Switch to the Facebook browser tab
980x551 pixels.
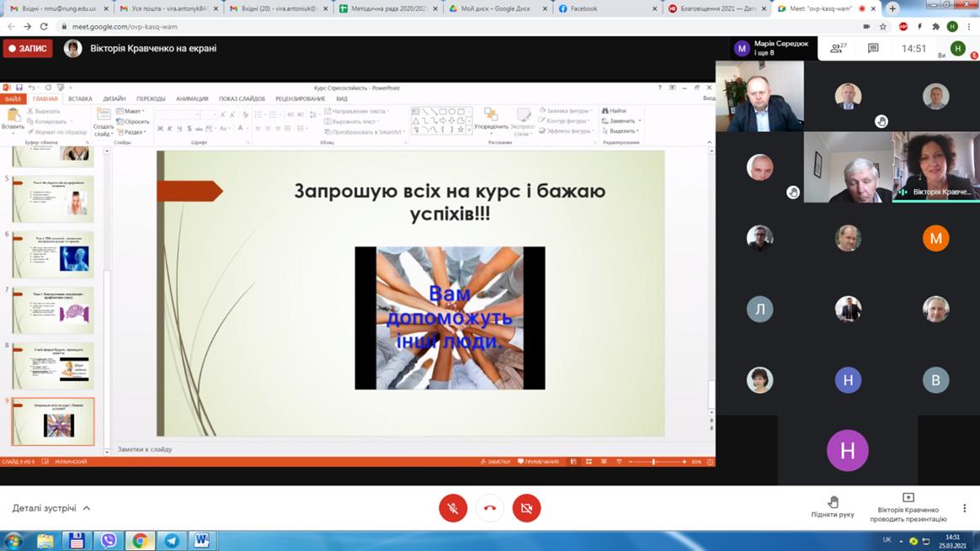tap(605, 8)
